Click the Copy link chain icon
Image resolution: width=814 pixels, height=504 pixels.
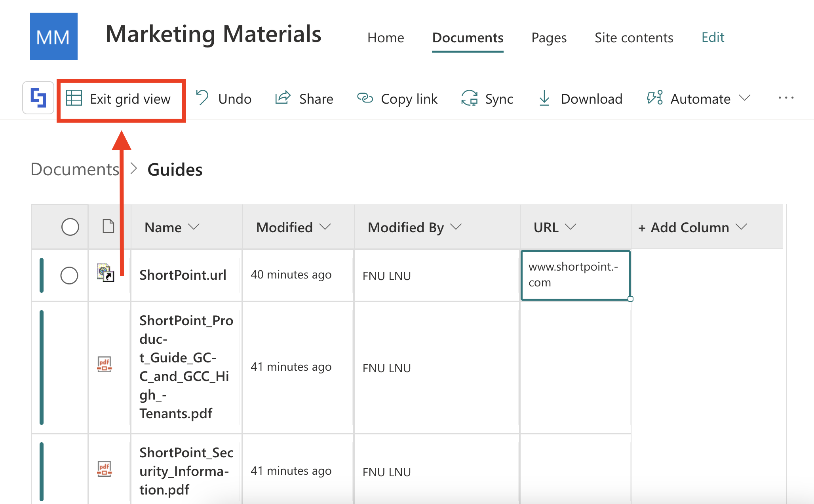(x=365, y=98)
